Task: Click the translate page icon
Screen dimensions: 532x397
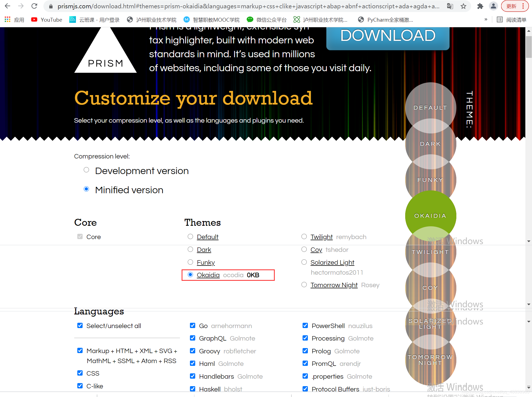Action: pos(450,6)
